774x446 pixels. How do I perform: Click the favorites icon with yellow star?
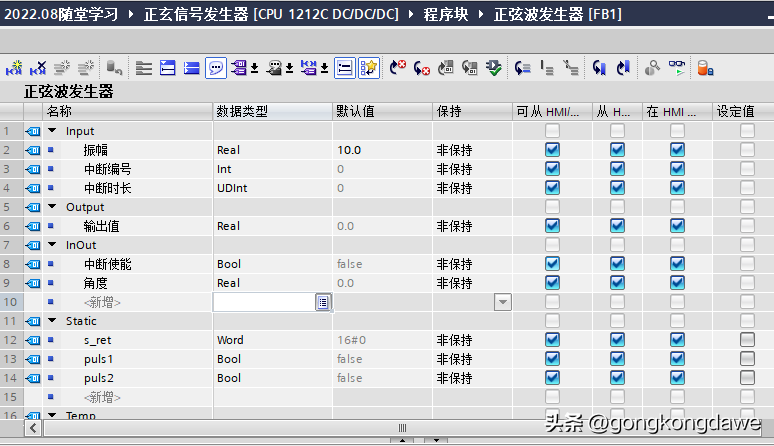(x=369, y=68)
